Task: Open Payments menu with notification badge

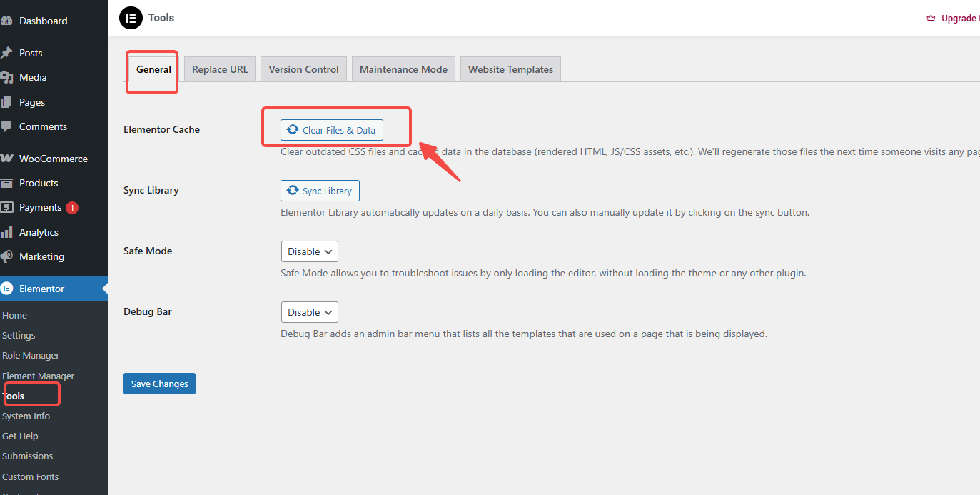Action: click(41, 207)
